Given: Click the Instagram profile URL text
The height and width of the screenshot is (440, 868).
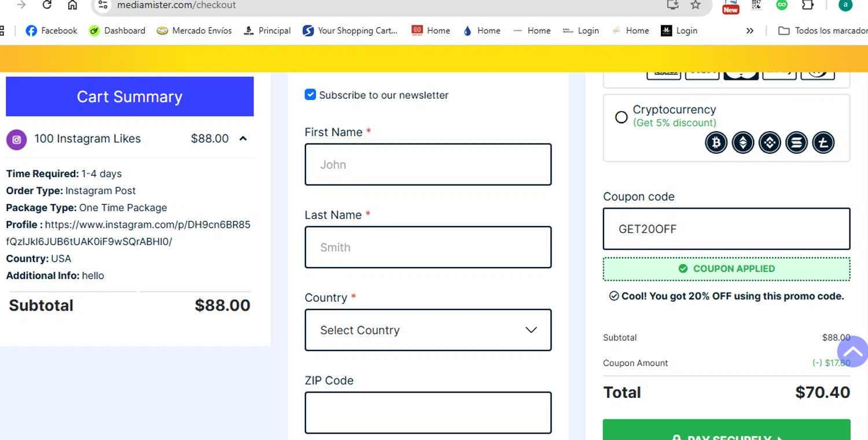Looking at the screenshot, I should coord(128,233).
